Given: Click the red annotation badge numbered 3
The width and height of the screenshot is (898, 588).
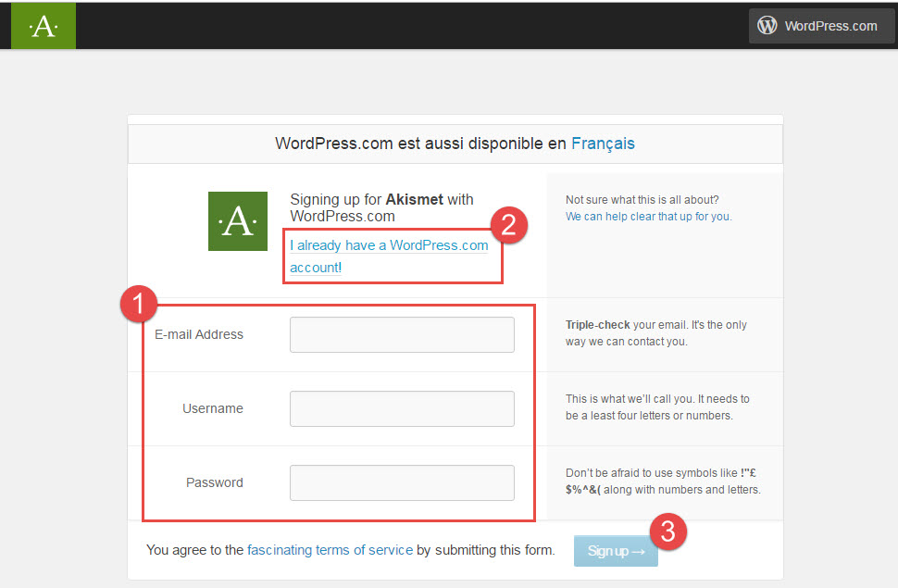Looking at the screenshot, I should (x=667, y=531).
